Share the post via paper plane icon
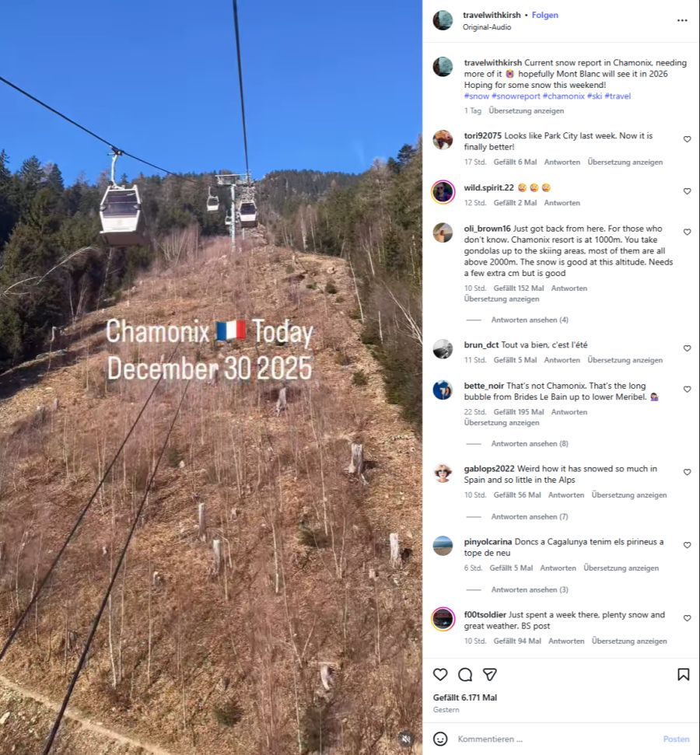The height and width of the screenshot is (755, 700). [489, 675]
